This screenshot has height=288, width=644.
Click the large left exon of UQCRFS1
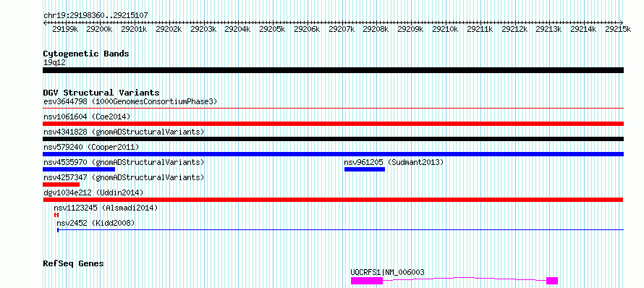[367, 281]
